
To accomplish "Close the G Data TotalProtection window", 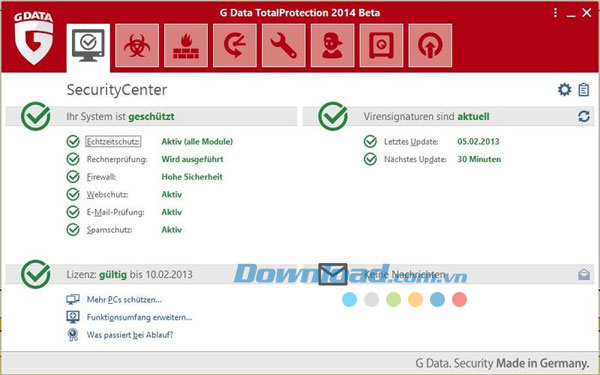I will [587, 13].
